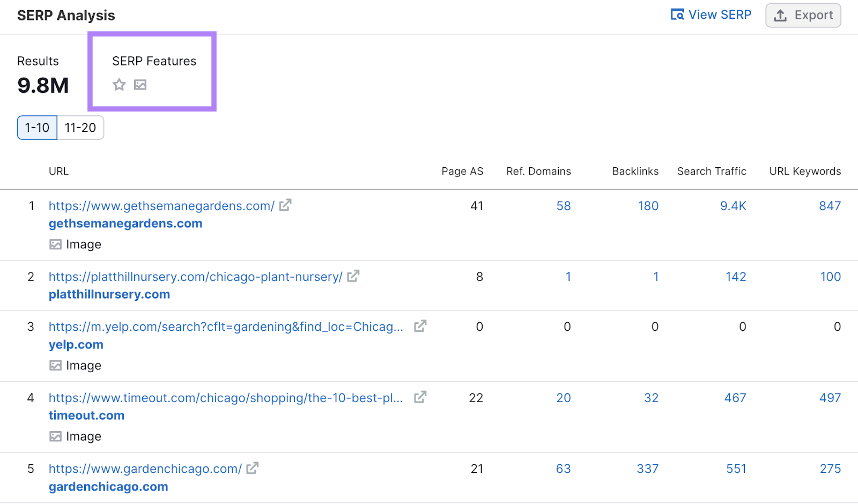Click the 180 backlinks value for gethsemanegardens.com
The image size is (858, 504).
pyautogui.click(x=648, y=205)
